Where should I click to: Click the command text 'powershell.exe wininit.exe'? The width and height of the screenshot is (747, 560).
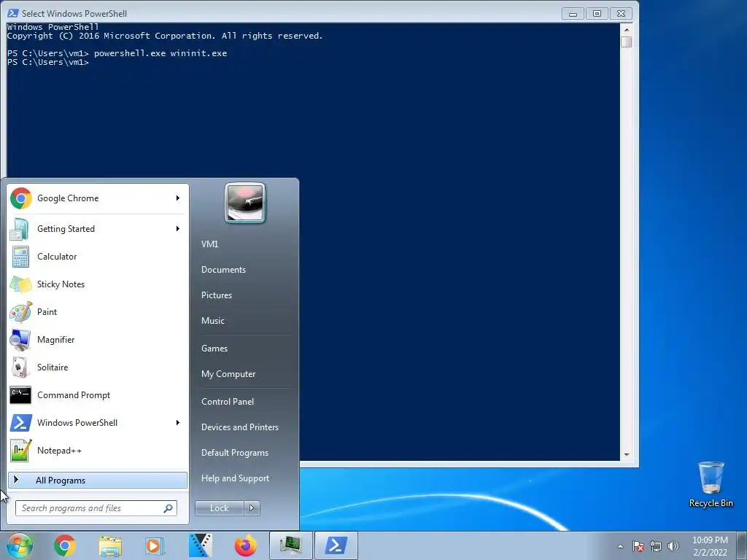click(160, 53)
